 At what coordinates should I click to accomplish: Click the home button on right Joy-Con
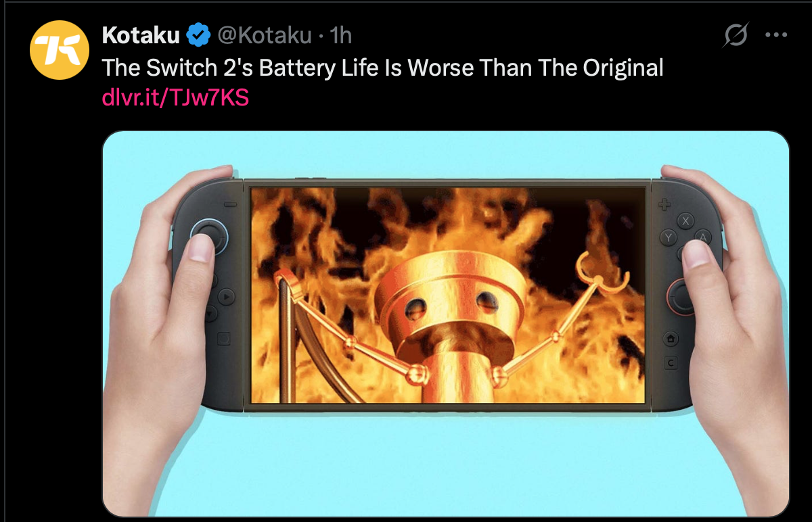point(671,337)
